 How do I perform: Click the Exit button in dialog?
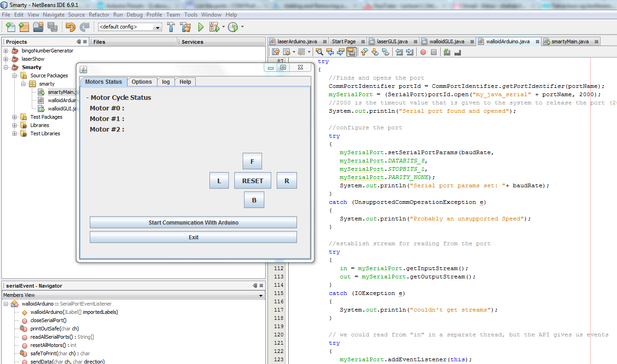click(193, 237)
